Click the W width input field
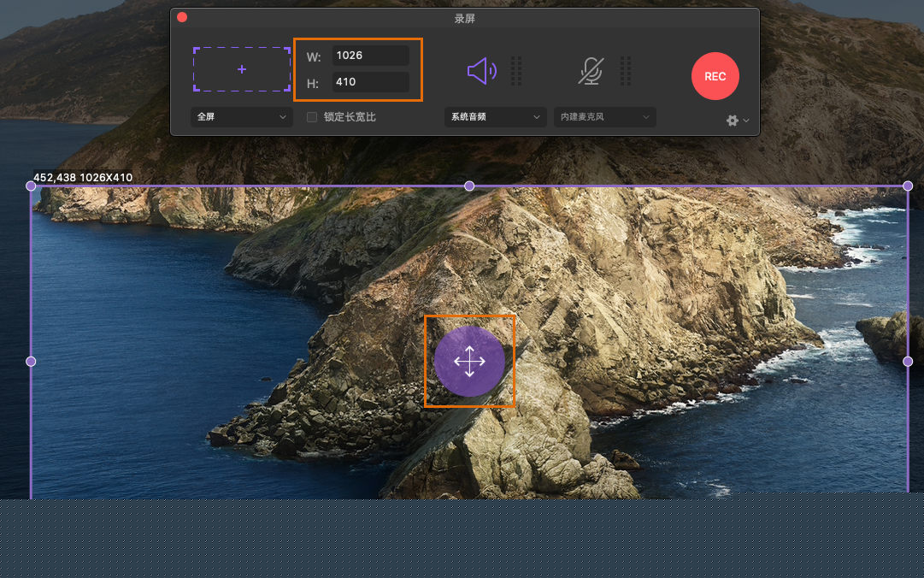The image size is (924, 578). coord(370,56)
